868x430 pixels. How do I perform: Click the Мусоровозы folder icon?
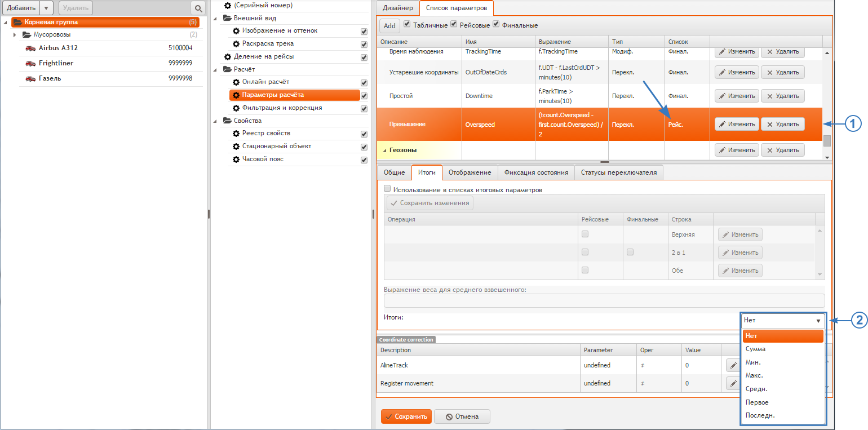tap(26, 35)
